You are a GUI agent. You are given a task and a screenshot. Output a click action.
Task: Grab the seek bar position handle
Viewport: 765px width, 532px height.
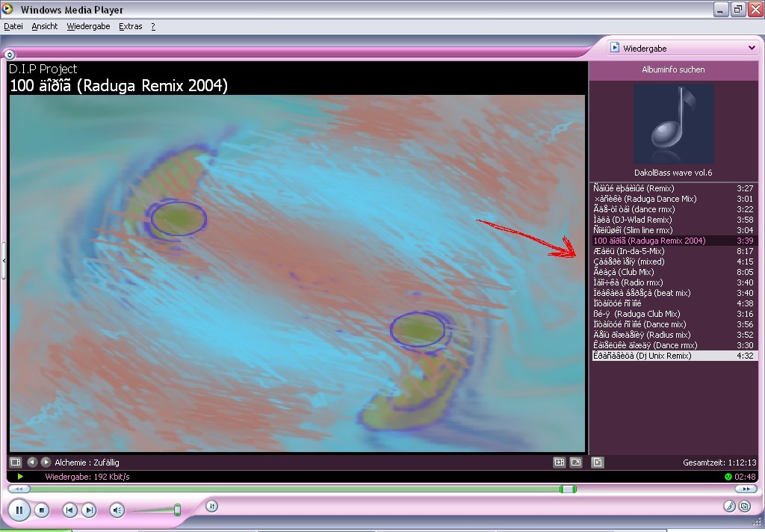568,489
